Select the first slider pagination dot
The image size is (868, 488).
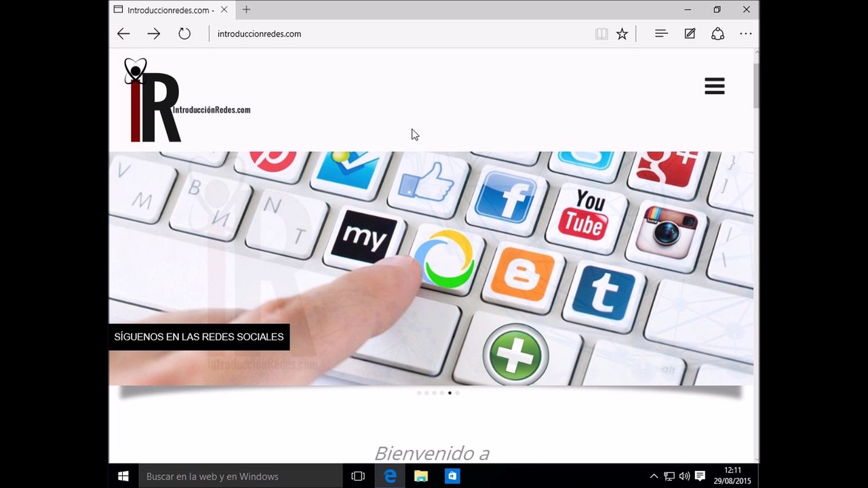pyautogui.click(x=419, y=393)
